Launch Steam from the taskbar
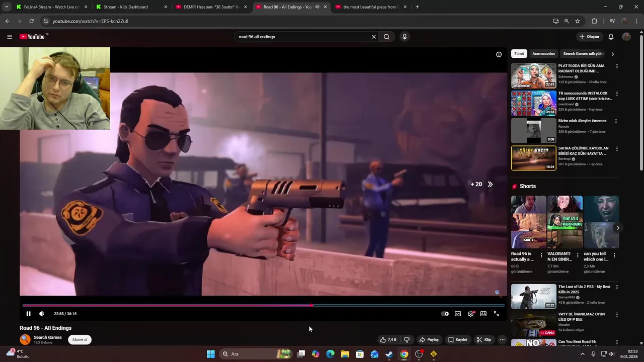The image size is (644, 362). click(x=389, y=354)
